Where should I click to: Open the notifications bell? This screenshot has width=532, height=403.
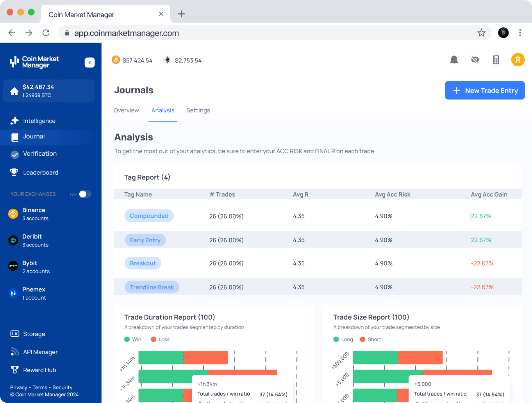454,60
